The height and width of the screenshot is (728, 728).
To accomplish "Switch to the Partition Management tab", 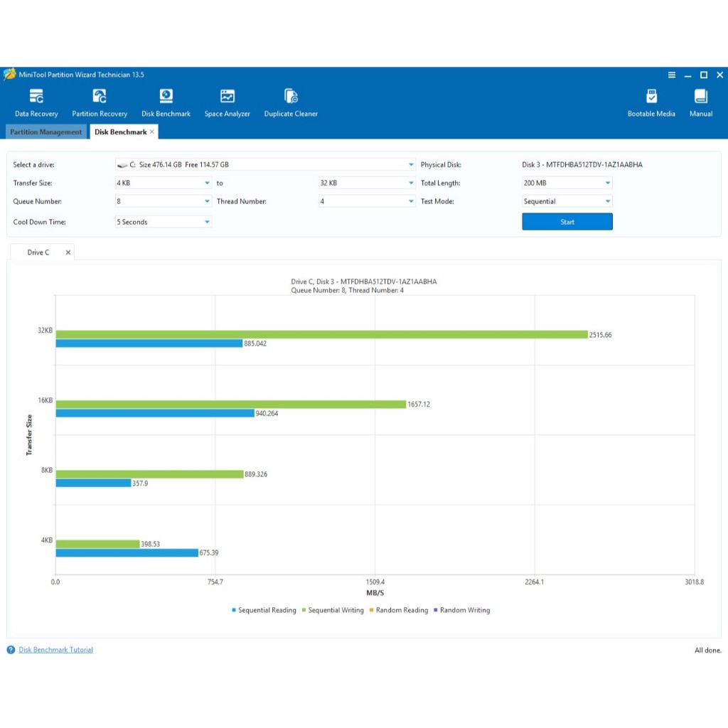I will pyautogui.click(x=46, y=132).
